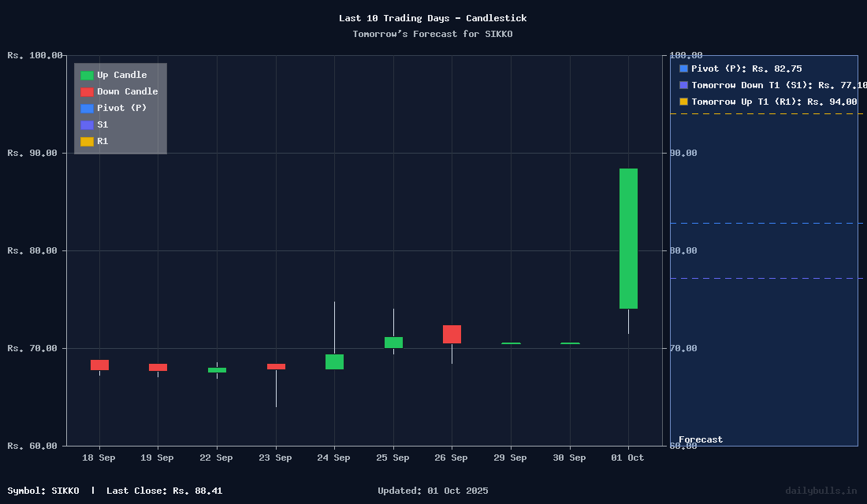Open the dailybulls.in watermark link
Screen dimensions: 867x504
pyautogui.click(x=820, y=491)
